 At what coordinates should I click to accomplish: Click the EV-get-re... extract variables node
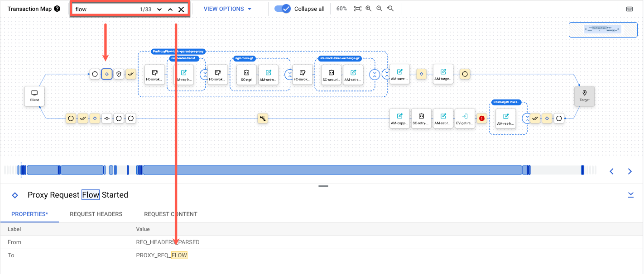pos(465,118)
